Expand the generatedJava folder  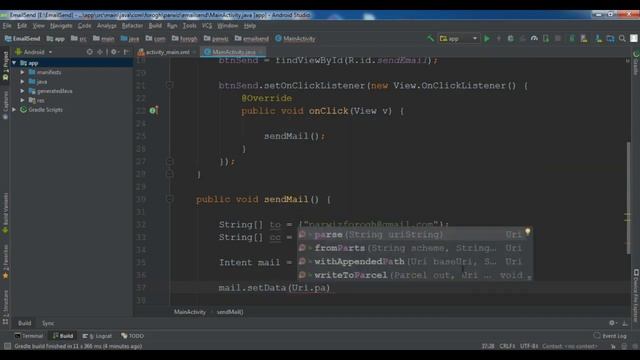22,91
